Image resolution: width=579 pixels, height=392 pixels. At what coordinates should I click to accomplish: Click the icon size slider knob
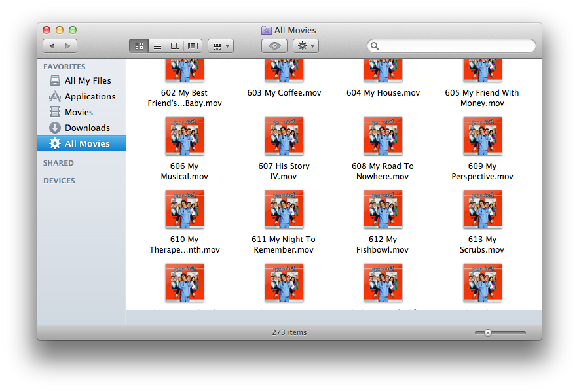tap(488, 333)
